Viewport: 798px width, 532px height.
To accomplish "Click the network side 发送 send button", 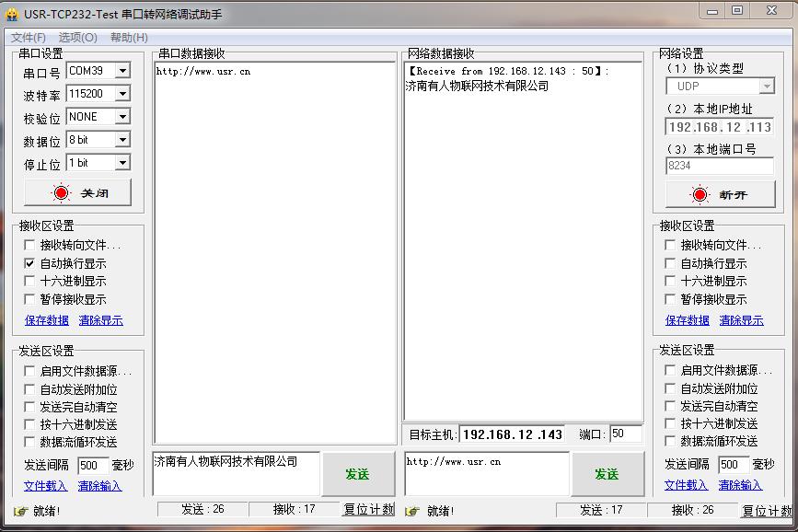I will pos(607,474).
